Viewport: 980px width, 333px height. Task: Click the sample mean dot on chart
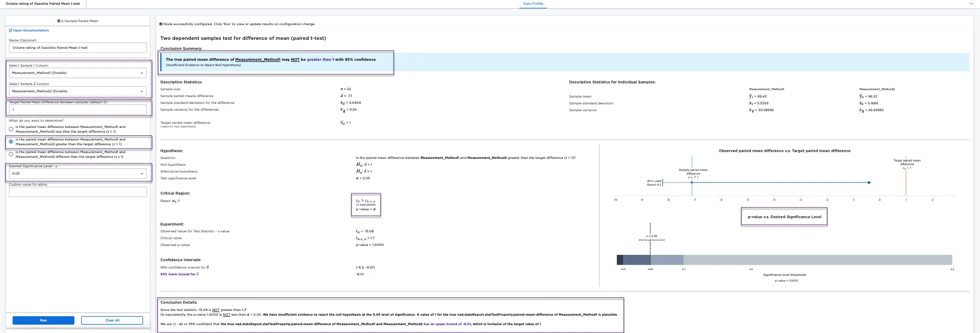(692, 182)
